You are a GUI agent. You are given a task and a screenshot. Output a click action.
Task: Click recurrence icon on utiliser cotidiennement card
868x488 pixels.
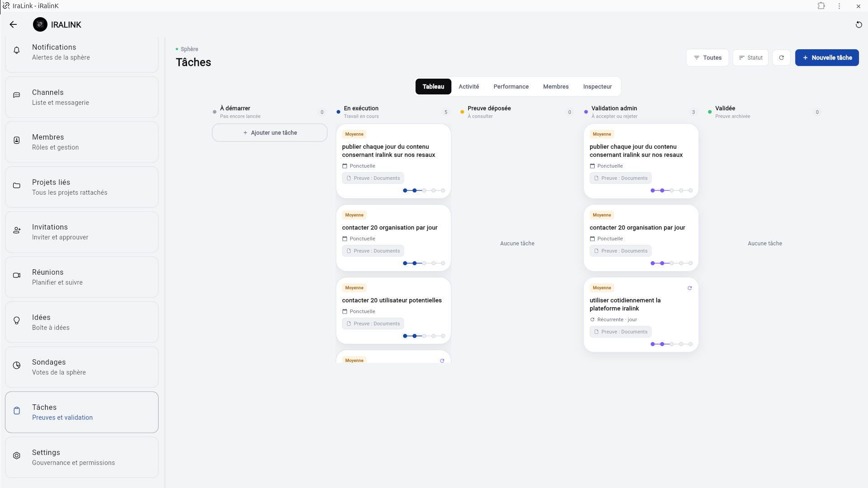point(690,288)
